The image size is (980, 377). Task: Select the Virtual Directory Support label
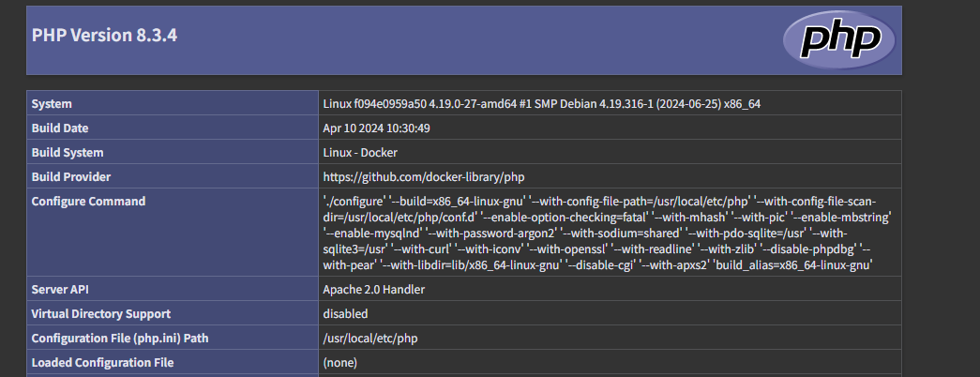pos(101,314)
